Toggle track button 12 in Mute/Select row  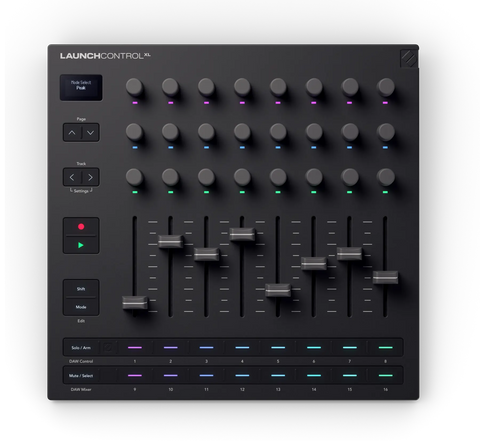tap(242, 376)
